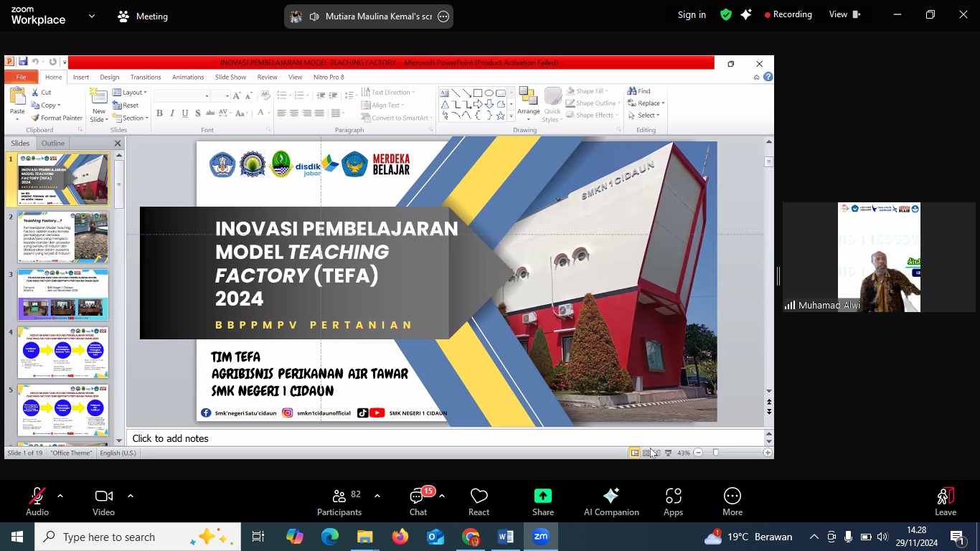
Task: Click the More options icon
Action: pyautogui.click(x=732, y=496)
